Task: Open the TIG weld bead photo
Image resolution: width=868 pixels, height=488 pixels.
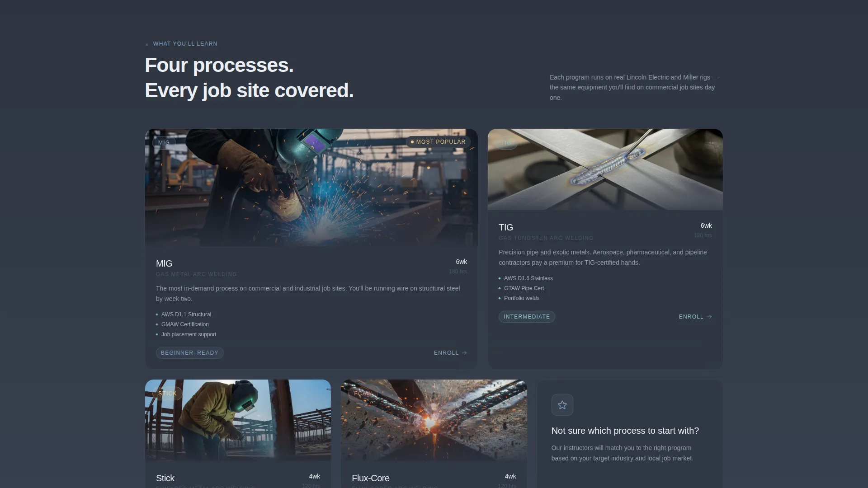Action: point(605,169)
